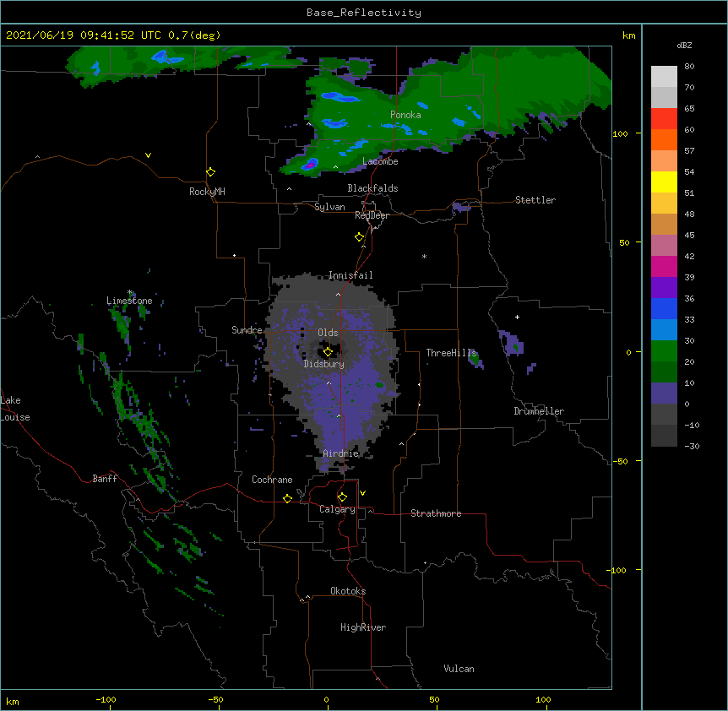Pick the bright orange swatch below the red one
The image size is (728, 711).
tap(664, 139)
